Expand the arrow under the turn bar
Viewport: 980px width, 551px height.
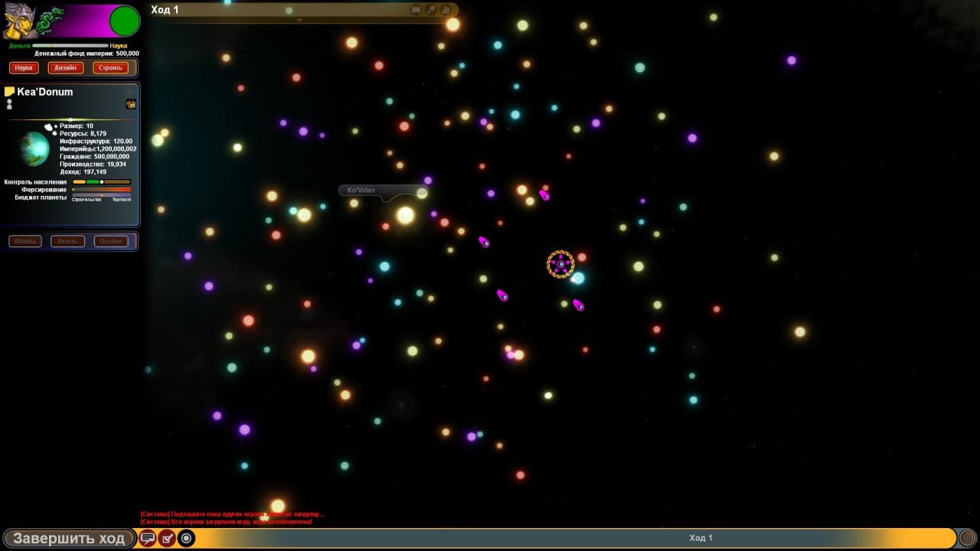299,20
